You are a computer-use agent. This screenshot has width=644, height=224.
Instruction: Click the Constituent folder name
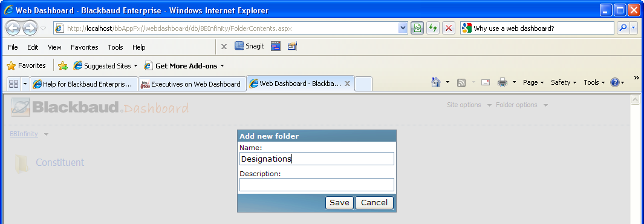coord(60,162)
